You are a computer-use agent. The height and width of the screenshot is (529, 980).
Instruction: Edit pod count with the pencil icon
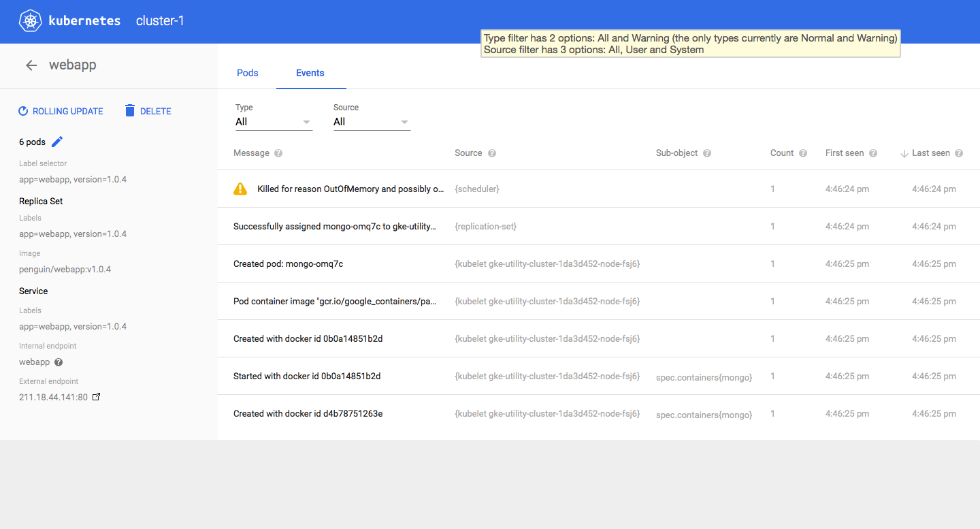click(x=57, y=142)
